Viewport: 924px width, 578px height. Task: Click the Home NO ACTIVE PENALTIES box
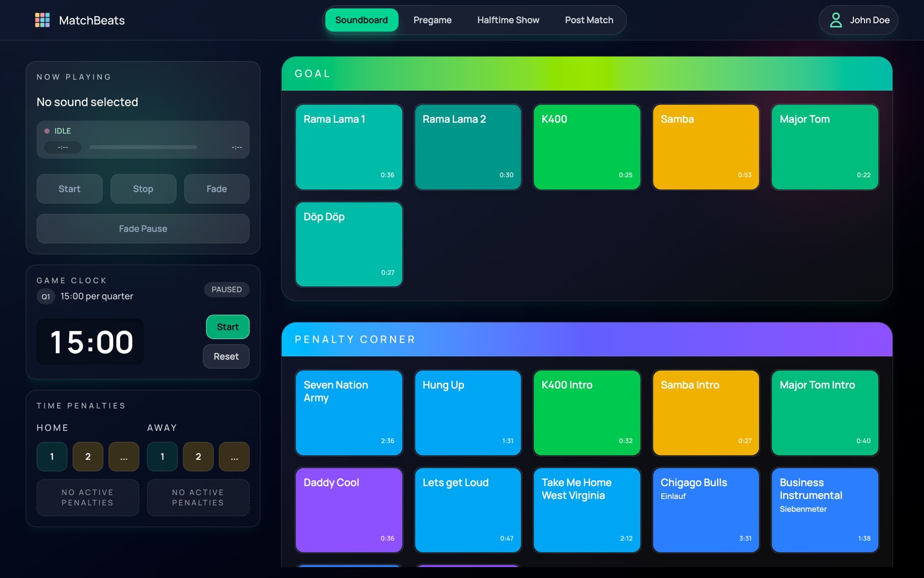88,498
